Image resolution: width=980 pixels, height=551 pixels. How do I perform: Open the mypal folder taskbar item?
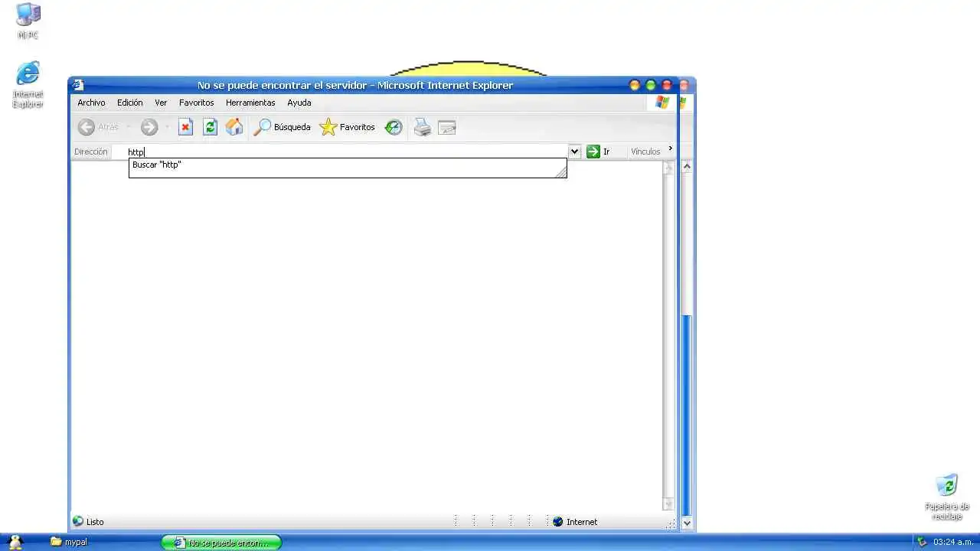(x=69, y=542)
